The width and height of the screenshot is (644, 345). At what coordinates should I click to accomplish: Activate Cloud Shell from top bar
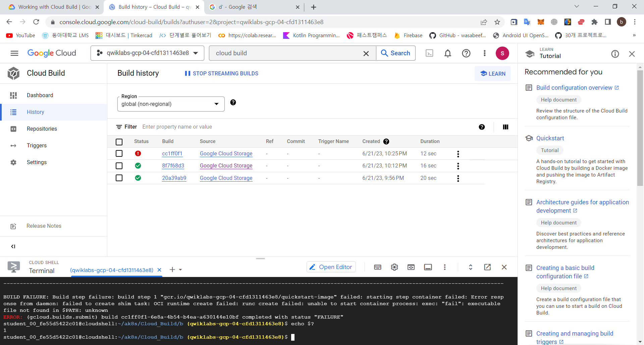[429, 53]
